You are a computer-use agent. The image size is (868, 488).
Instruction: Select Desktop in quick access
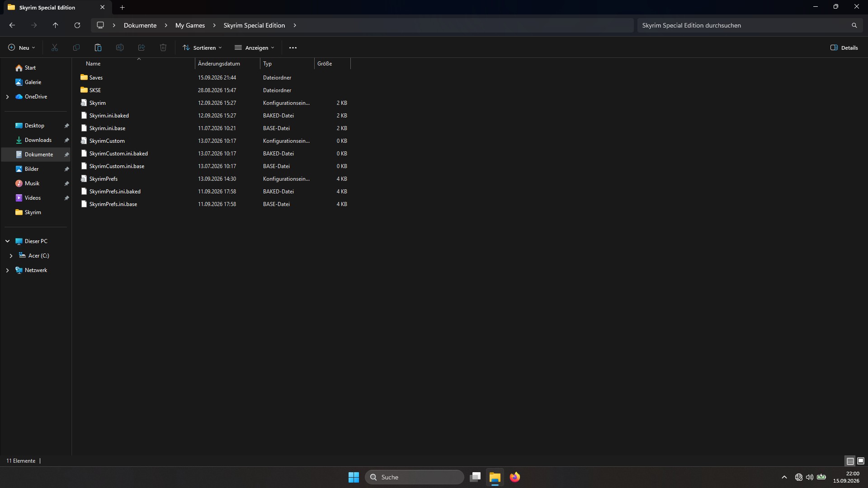[x=36, y=126]
